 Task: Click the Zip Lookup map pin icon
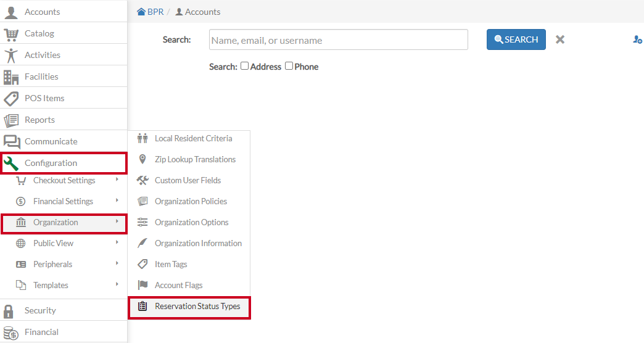(142, 159)
